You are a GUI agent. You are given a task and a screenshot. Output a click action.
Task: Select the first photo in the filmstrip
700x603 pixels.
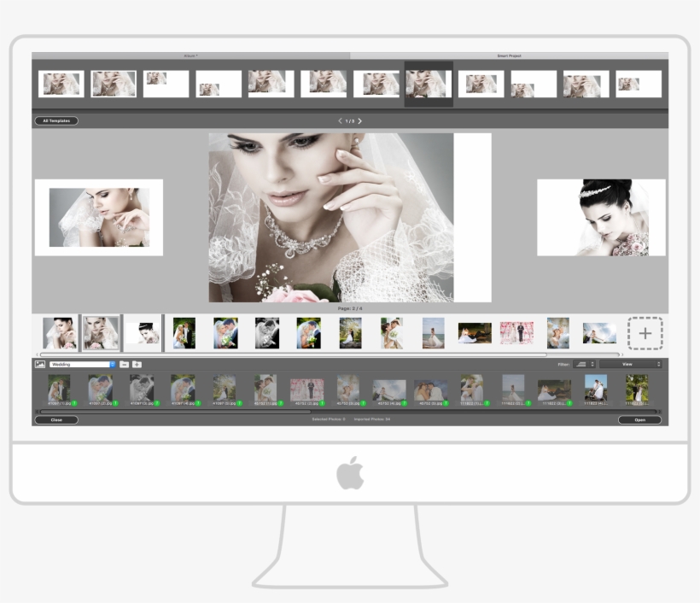click(58, 331)
